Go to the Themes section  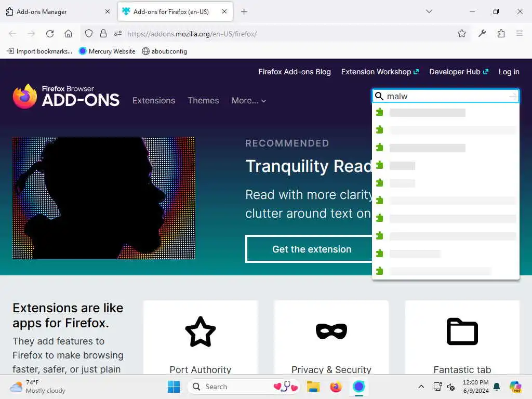[203, 100]
